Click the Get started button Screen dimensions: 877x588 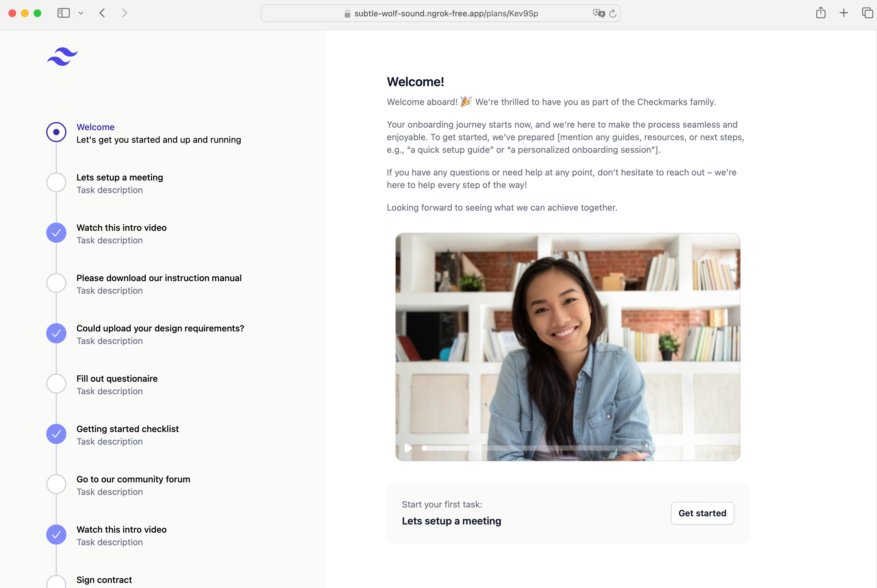(x=702, y=513)
